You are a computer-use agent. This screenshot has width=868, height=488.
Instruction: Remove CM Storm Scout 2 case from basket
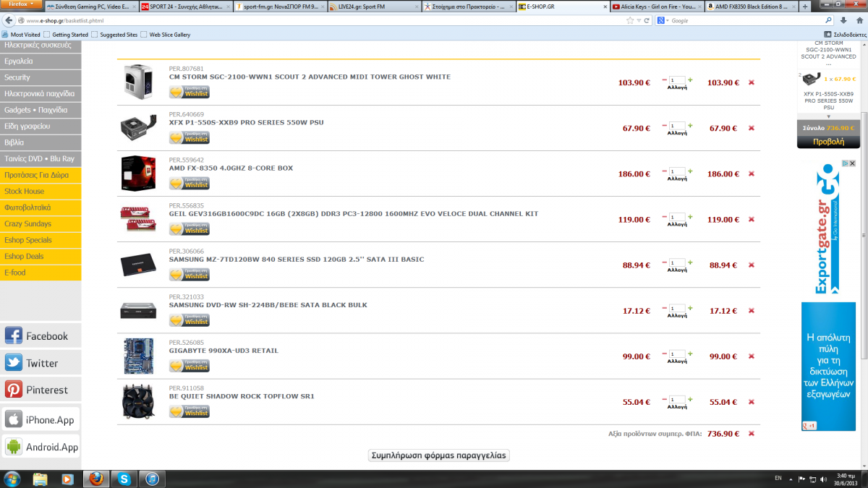click(x=751, y=82)
